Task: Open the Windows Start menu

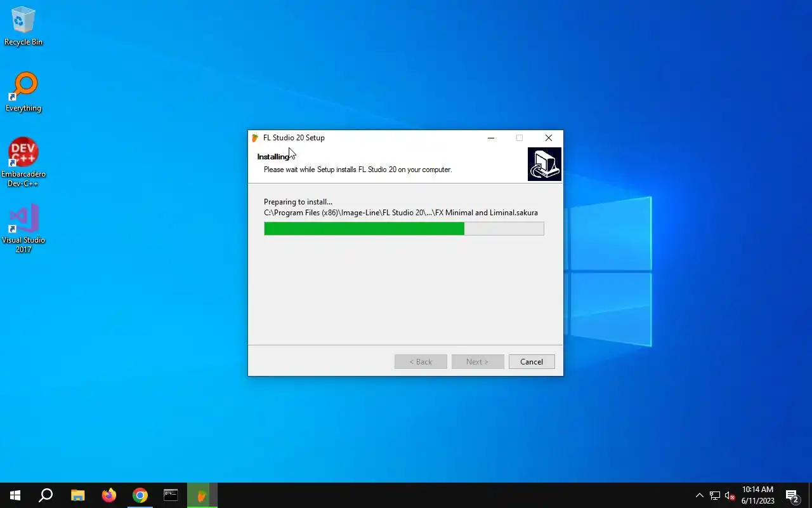Action: [x=15, y=495]
